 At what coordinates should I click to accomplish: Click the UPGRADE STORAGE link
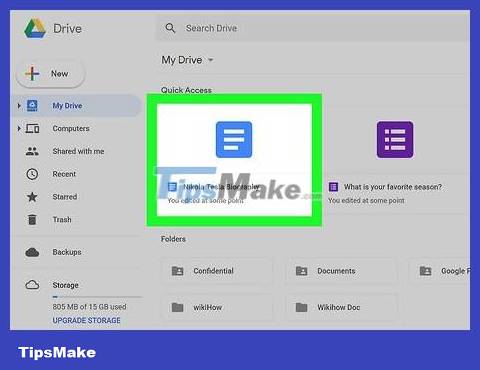click(x=87, y=320)
